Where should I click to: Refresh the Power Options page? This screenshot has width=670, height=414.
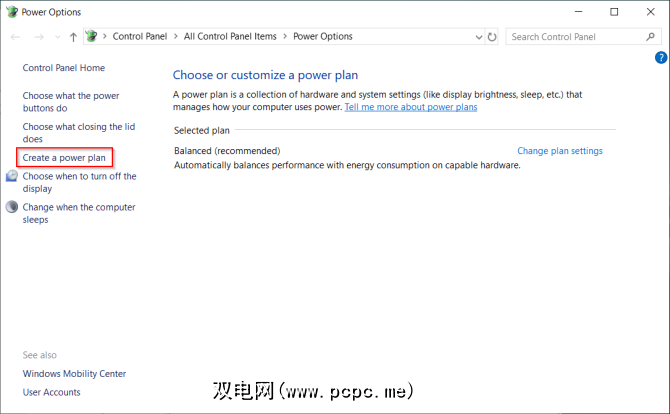tap(492, 37)
